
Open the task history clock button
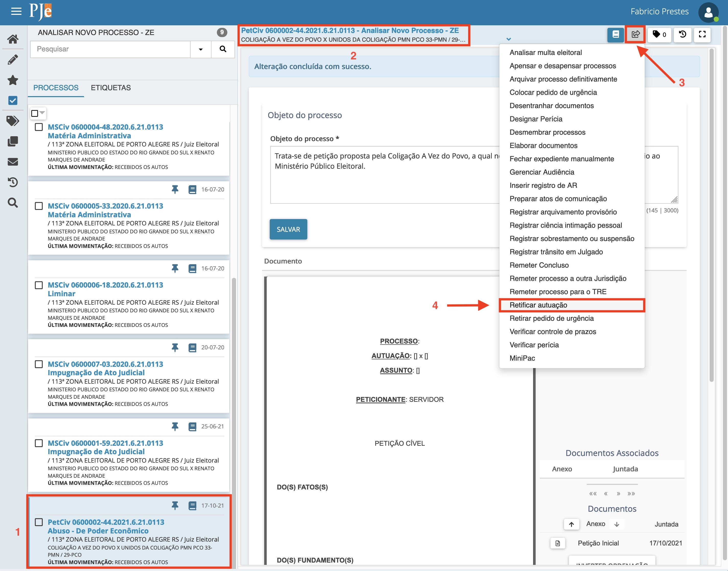coord(683,35)
